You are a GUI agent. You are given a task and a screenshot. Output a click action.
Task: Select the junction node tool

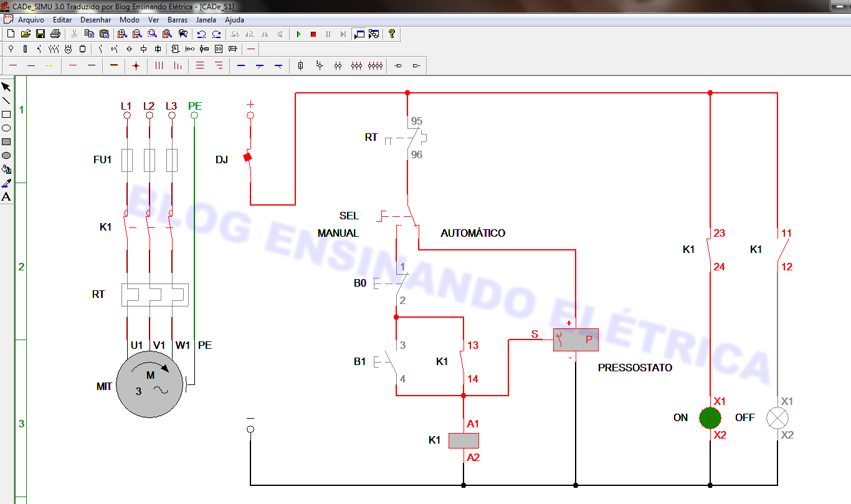tap(136, 65)
